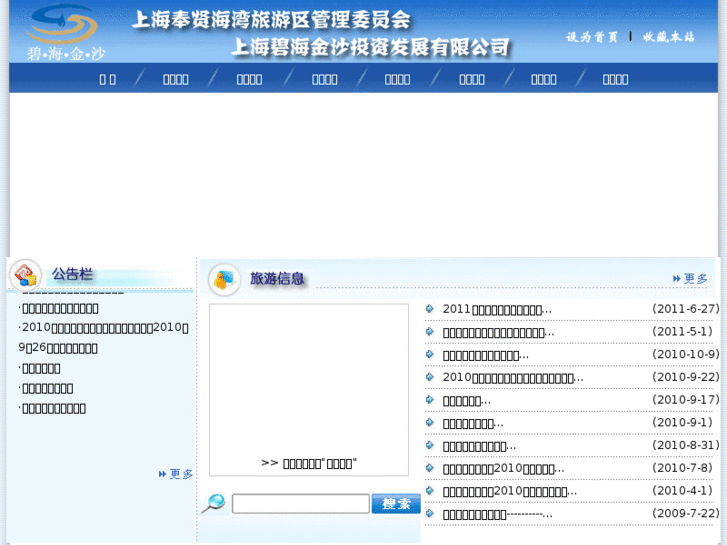Click the 碧海·金沙 site logo

click(x=65, y=32)
